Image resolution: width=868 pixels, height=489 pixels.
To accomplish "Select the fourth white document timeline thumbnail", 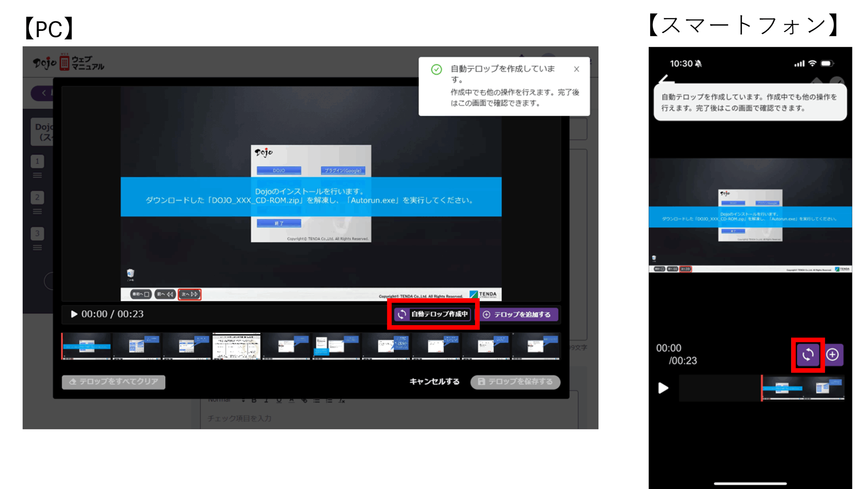I will coord(236,346).
